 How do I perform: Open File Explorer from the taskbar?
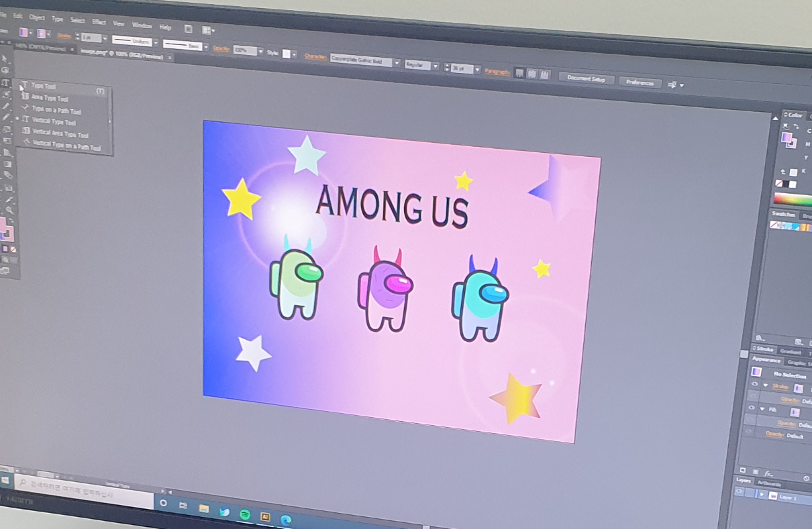[x=204, y=509]
